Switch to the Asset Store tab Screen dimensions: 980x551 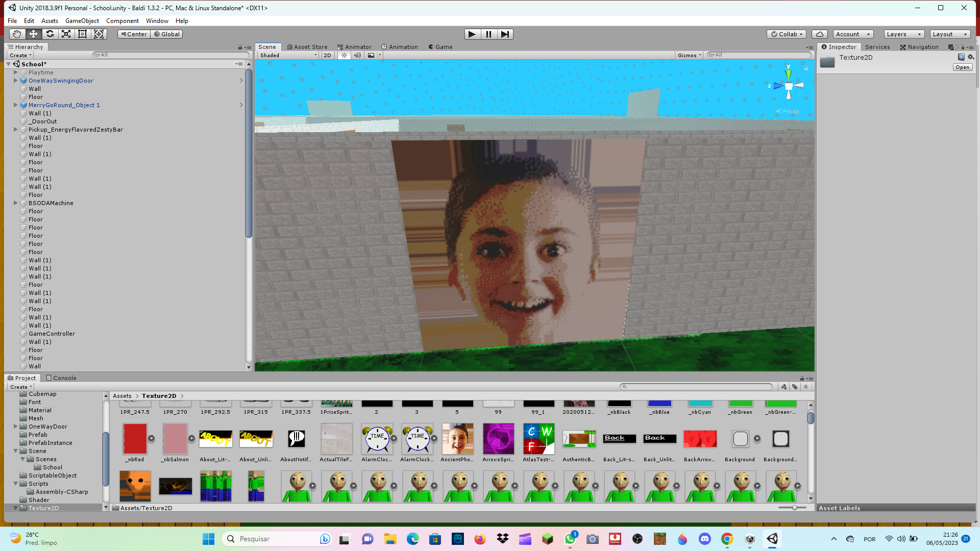coord(307,46)
